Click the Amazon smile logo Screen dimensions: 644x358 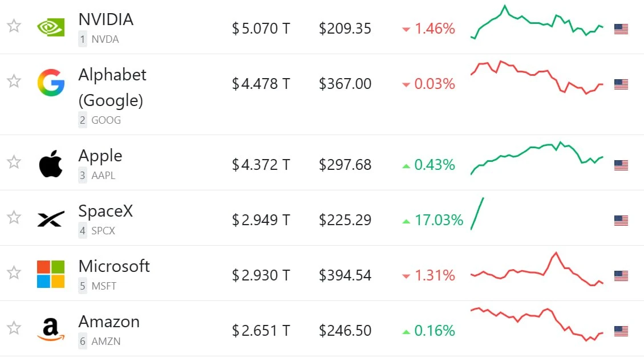pyautogui.click(x=51, y=329)
